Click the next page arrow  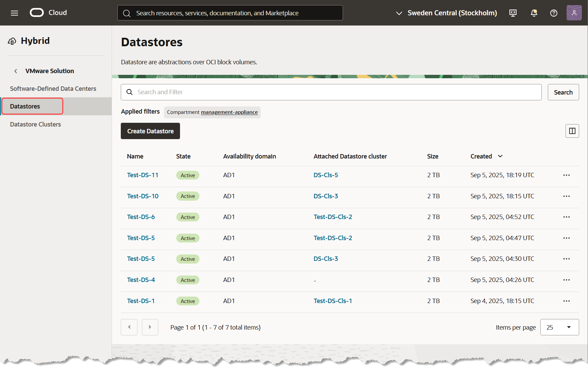(x=150, y=327)
